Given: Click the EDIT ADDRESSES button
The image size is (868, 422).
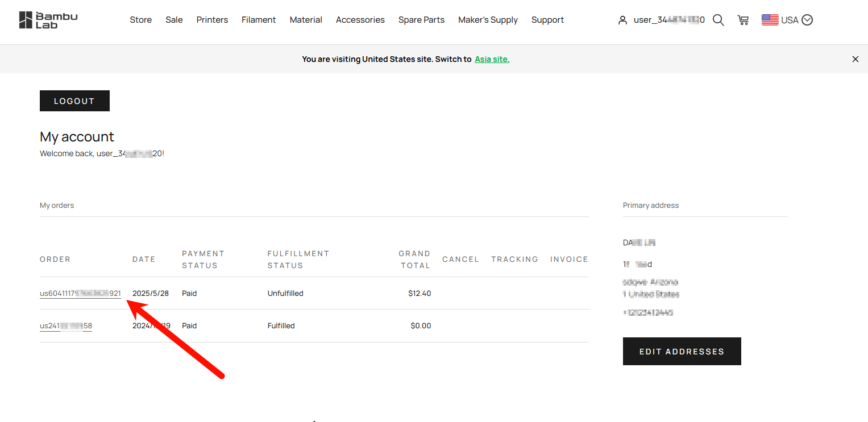Looking at the screenshot, I should (x=682, y=352).
